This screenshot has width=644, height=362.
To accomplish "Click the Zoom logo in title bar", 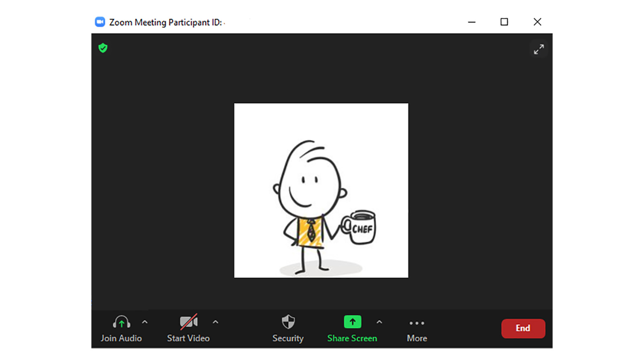I will click(x=100, y=22).
